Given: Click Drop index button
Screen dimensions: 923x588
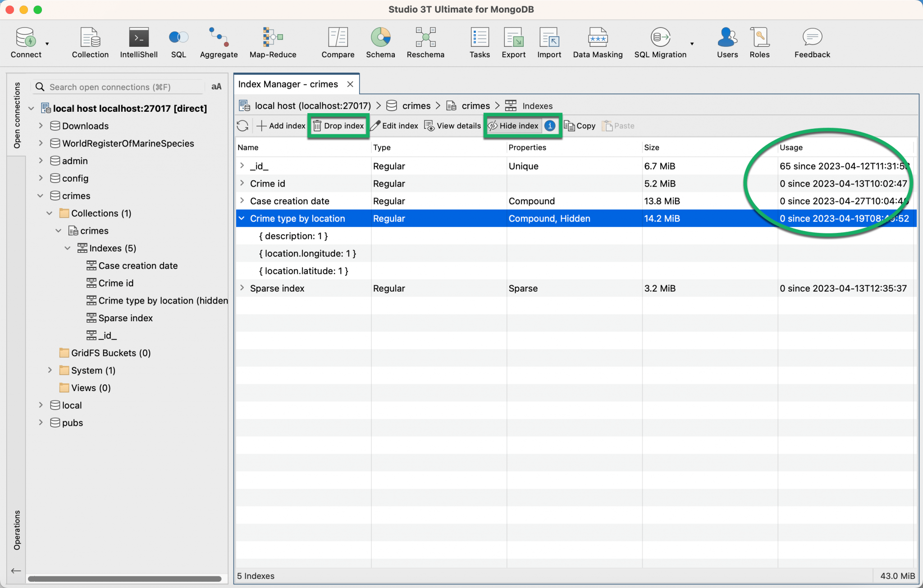Looking at the screenshot, I should click(338, 126).
